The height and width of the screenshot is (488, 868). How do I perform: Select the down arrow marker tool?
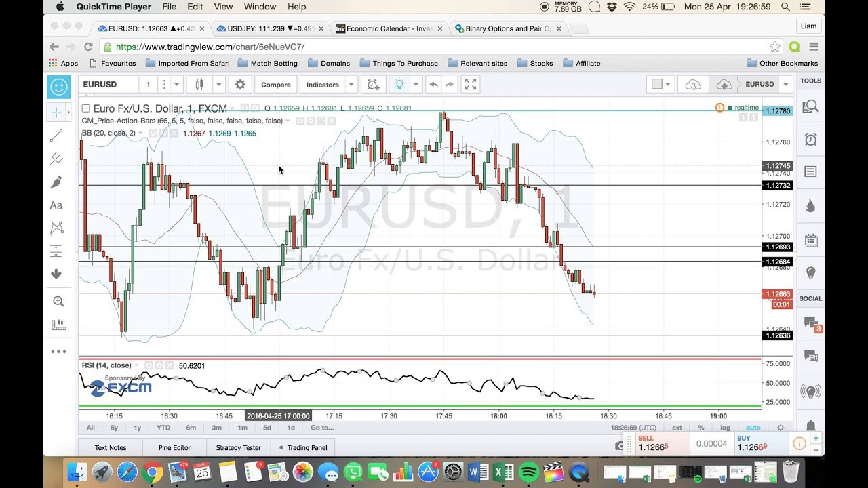coord(57,274)
